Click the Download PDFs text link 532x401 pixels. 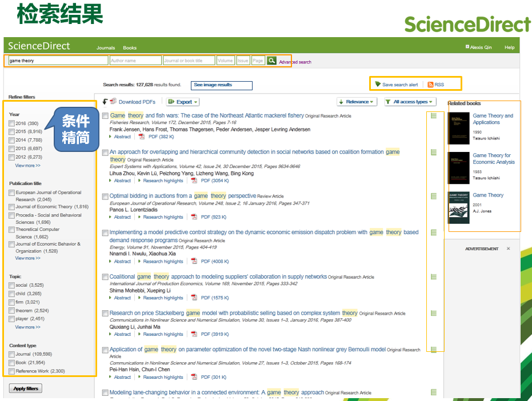tap(137, 102)
